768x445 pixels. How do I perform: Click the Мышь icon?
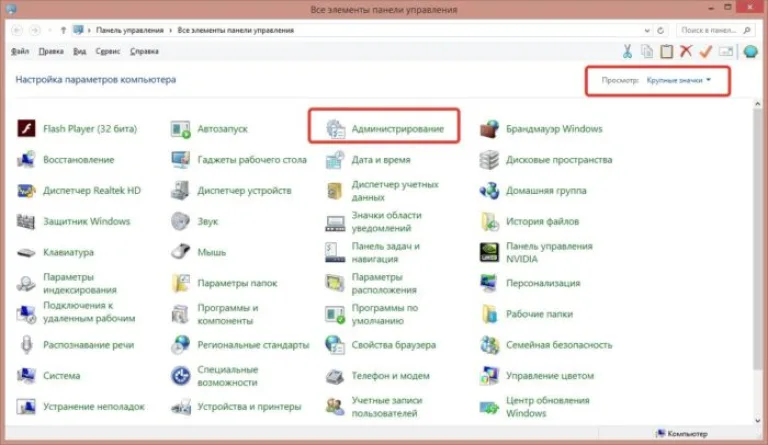coord(180,252)
